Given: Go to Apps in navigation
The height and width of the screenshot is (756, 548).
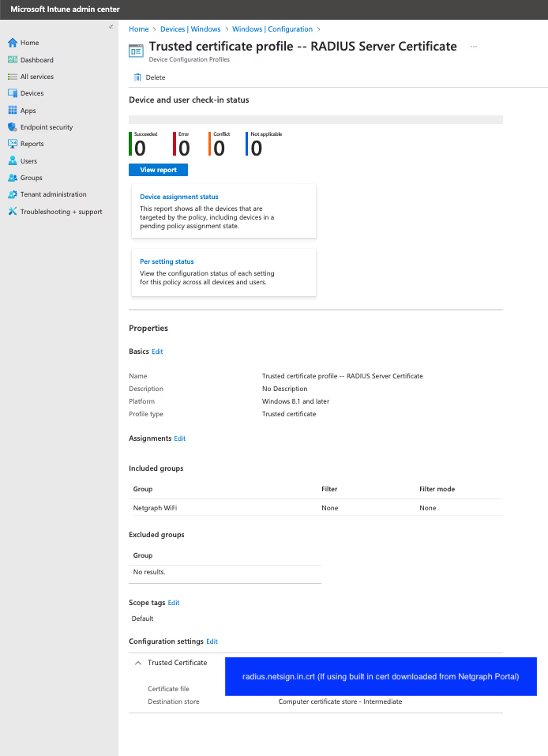Looking at the screenshot, I should click(28, 111).
